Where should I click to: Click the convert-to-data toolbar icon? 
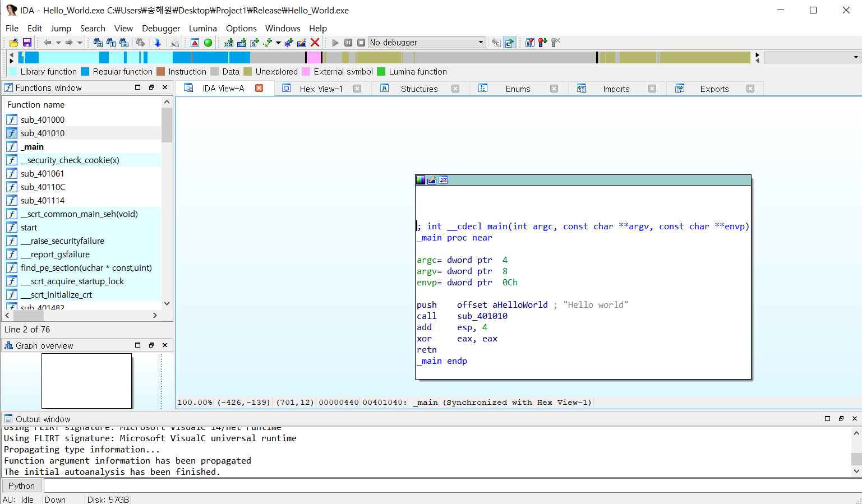pos(242,43)
